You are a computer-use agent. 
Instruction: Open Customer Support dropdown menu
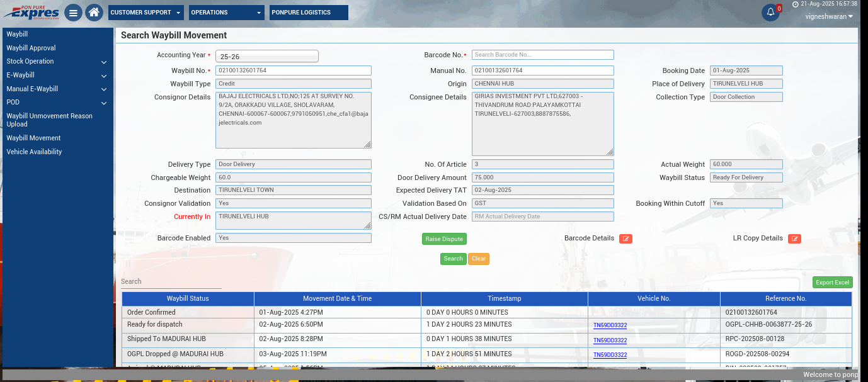(x=146, y=13)
